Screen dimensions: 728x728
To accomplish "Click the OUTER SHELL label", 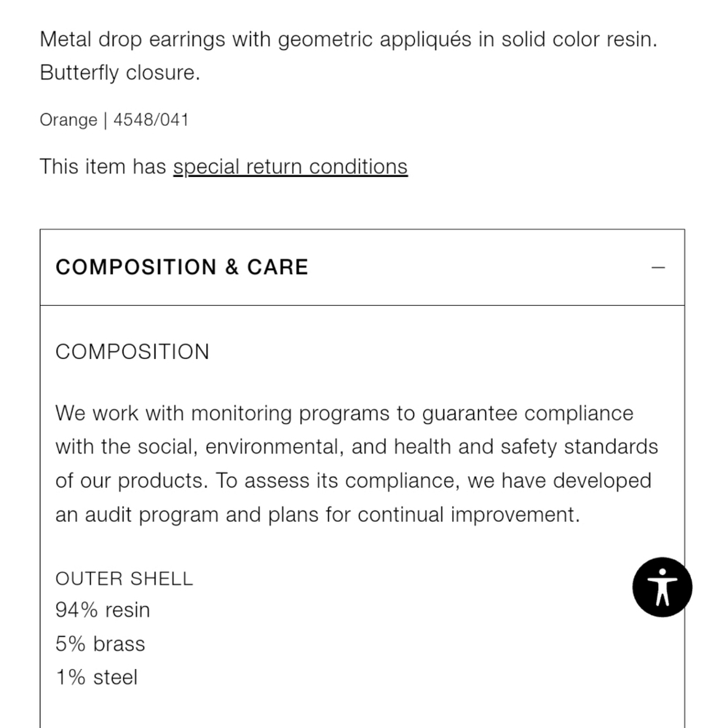I will [x=124, y=579].
